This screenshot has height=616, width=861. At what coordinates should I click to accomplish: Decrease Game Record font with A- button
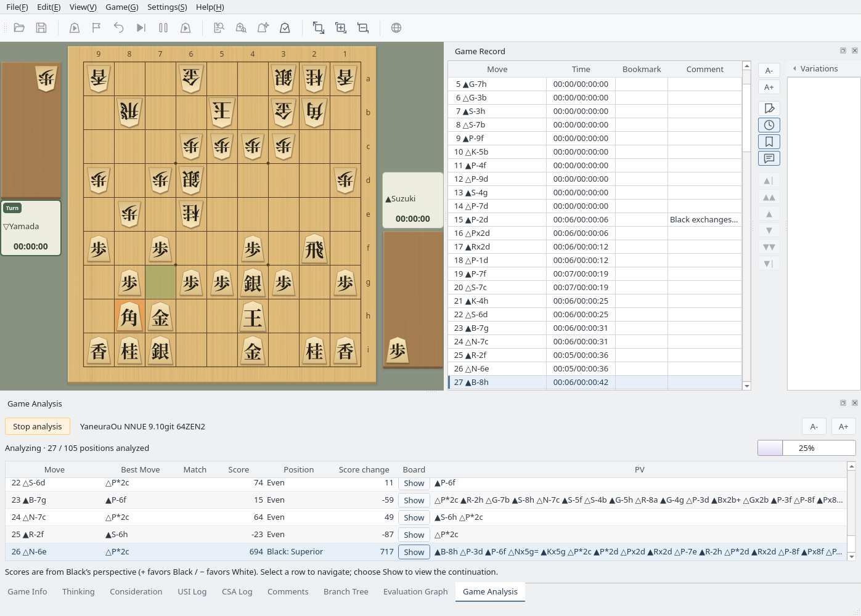pyautogui.click(x=769, y=70)
